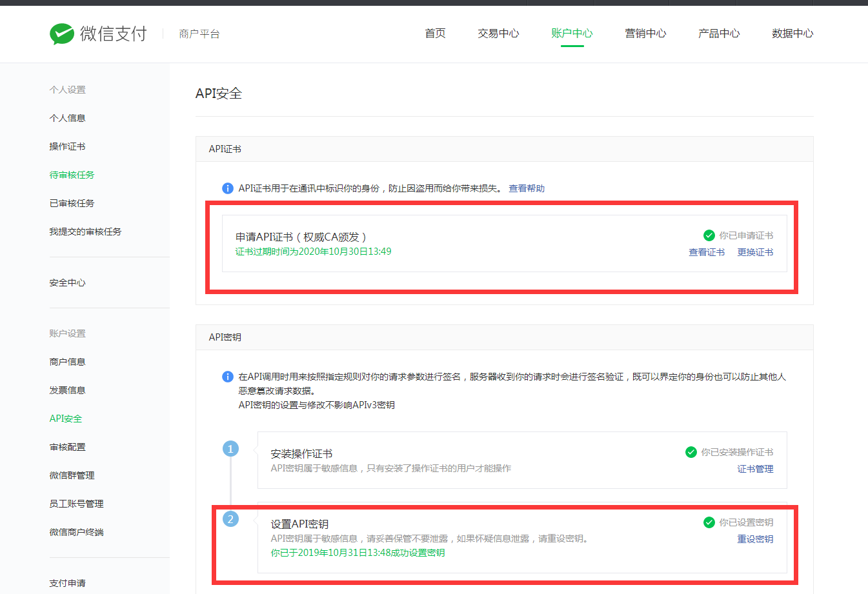Switch to 交易中心 in the top navigation

(498, 34)
